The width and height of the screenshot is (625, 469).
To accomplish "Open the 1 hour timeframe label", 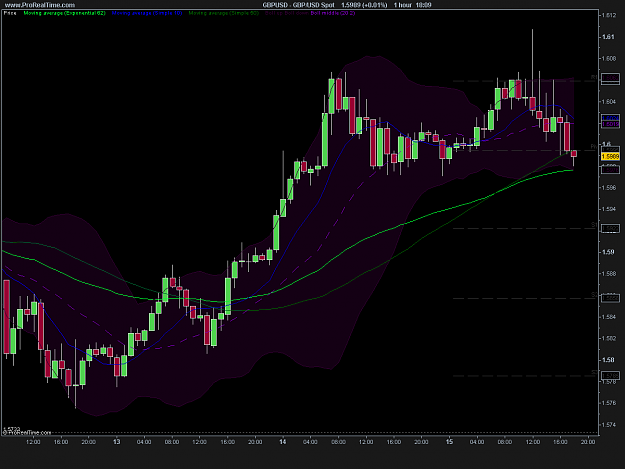I will 403,5.
